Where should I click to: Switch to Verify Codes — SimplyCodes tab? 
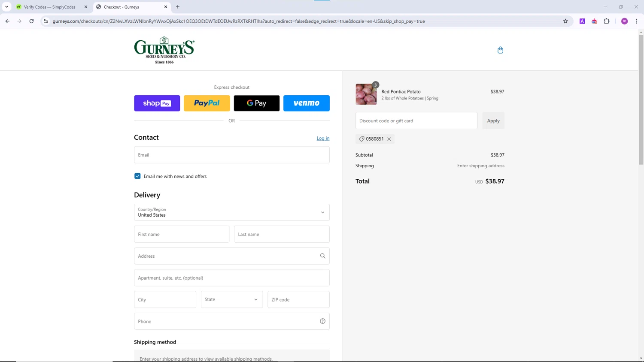point(50,7)
